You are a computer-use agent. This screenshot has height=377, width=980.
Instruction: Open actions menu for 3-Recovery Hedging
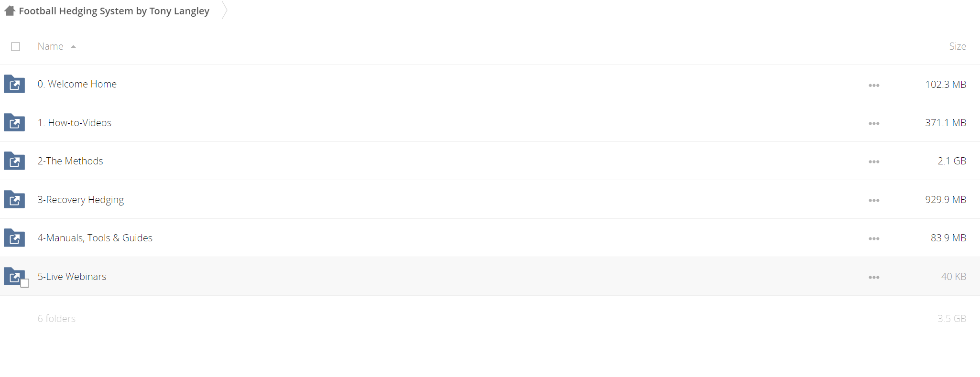874,200
